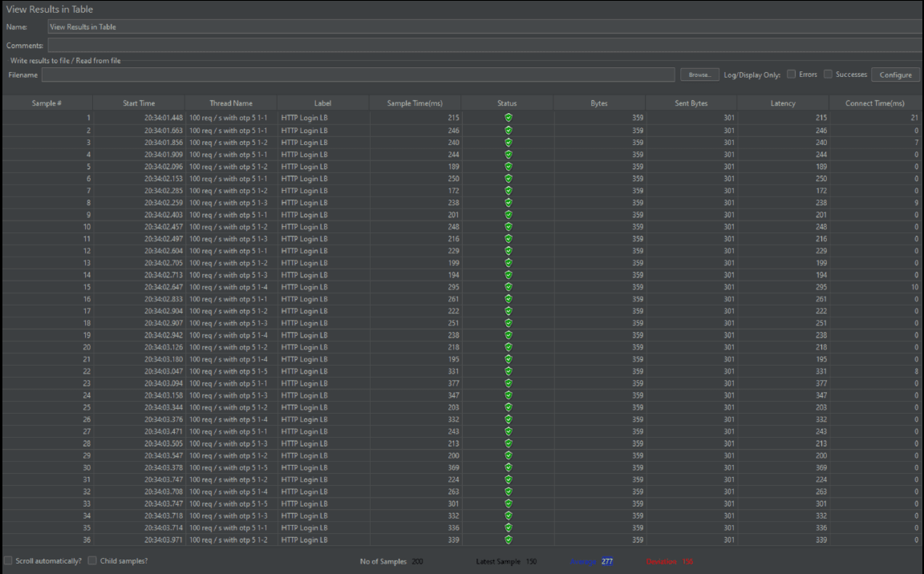Open the Configure dialog

pos(895,75)
